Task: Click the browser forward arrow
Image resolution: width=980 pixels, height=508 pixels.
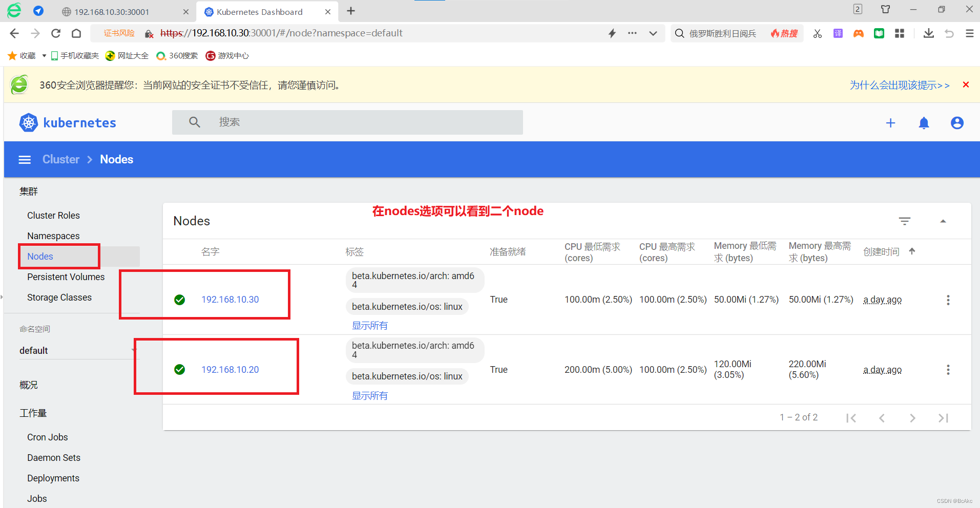Action: click(35, 33)
